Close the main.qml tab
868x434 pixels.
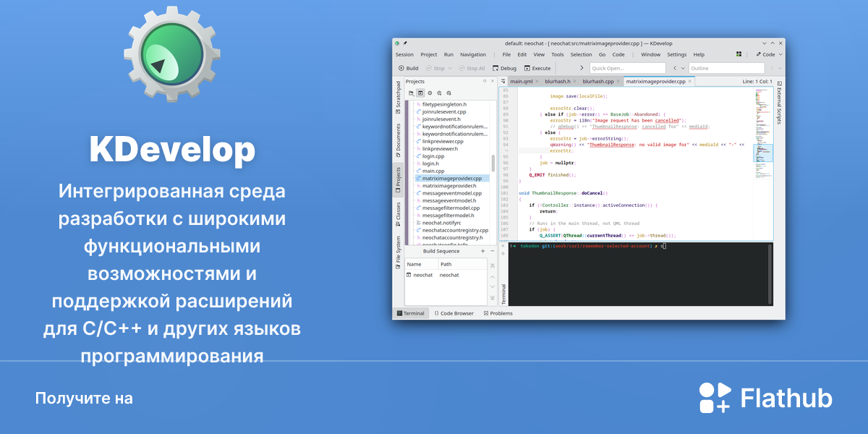click(537, 81)
